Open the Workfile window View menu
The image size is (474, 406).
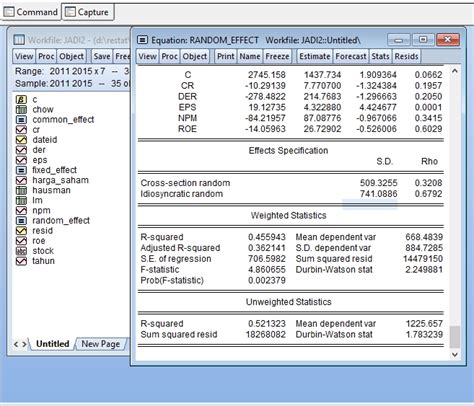click(24, 56)
